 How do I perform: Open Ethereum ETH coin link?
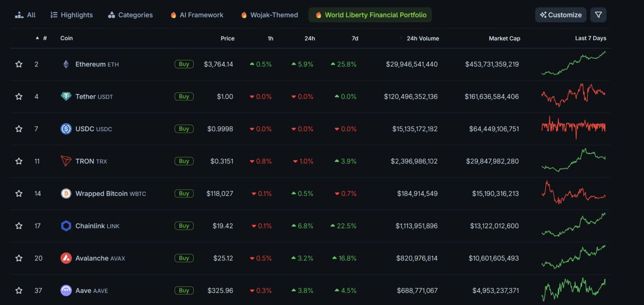tap(97, 64)
